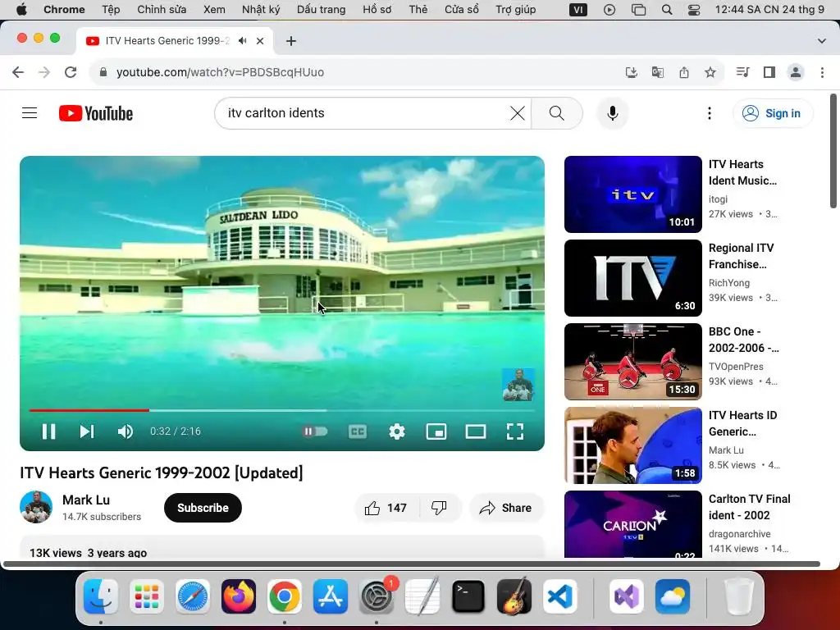Subscribe to Mark Lu channel
The height and width of the screenshot is (630, 840).
203,508
